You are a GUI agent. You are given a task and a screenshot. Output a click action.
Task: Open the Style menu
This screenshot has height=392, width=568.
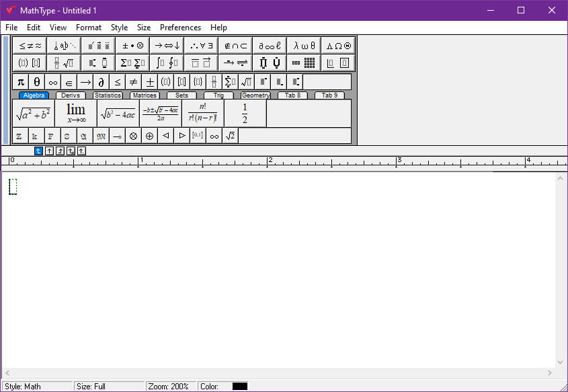119,28
